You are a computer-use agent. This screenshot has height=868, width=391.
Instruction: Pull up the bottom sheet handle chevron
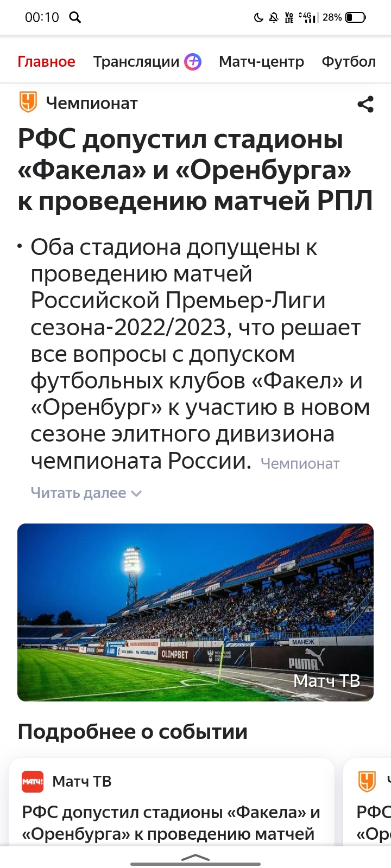[x=195, y=858]
